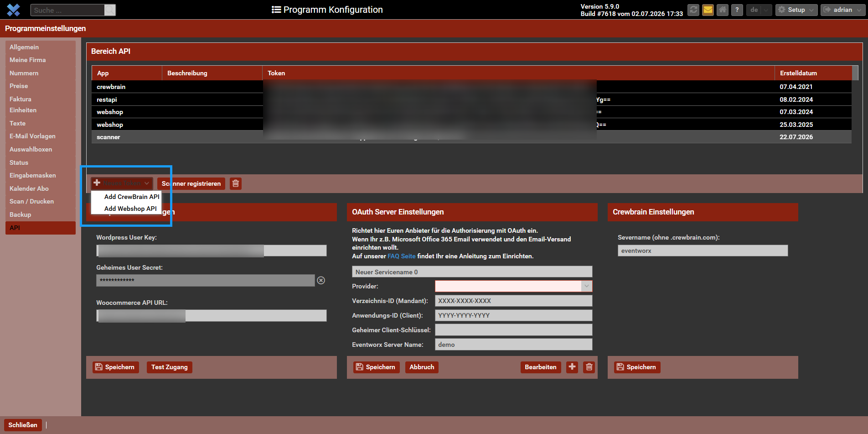Screen dimensions: 868x434
Task: Delete the OAuth service with the trash icon
Action: point(589,367)
